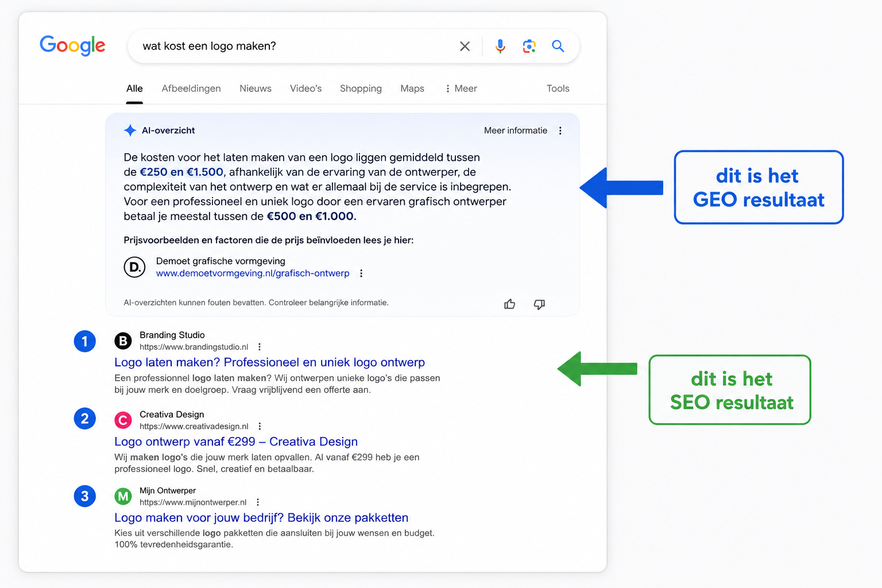Click the Mijn Ontwerper M favicon
The width and height of the screenshot is (882, 588).
point(123,496)
